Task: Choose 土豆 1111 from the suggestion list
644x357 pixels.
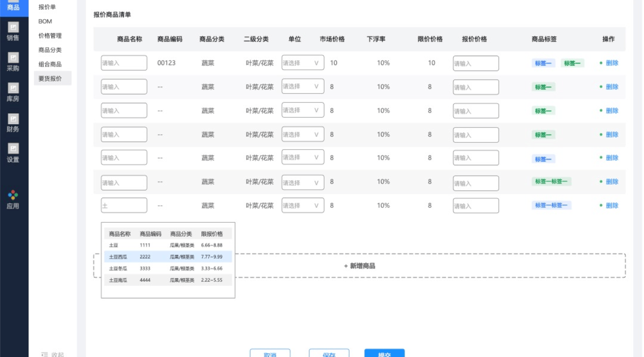Action: [x=168, y=245]
